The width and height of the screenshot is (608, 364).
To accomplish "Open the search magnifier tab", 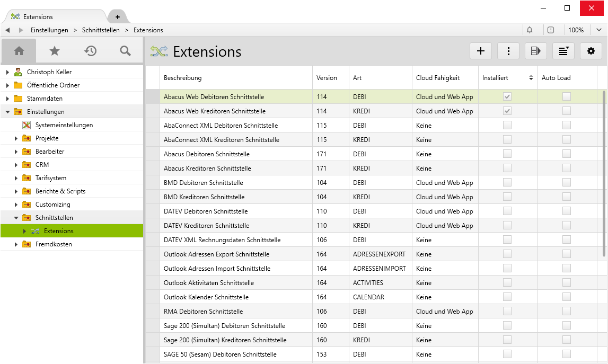I will (125, 51).
